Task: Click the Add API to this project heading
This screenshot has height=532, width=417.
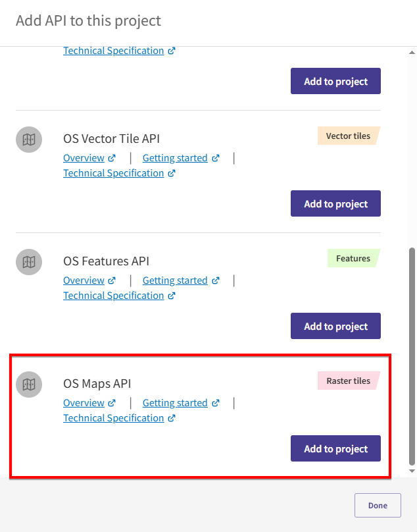Action: tap(88, 20)
